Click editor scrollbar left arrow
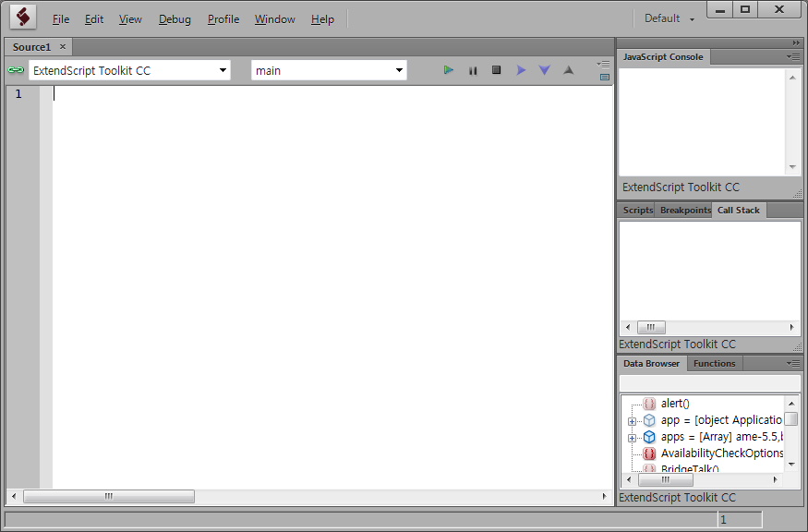 point(14,496)
